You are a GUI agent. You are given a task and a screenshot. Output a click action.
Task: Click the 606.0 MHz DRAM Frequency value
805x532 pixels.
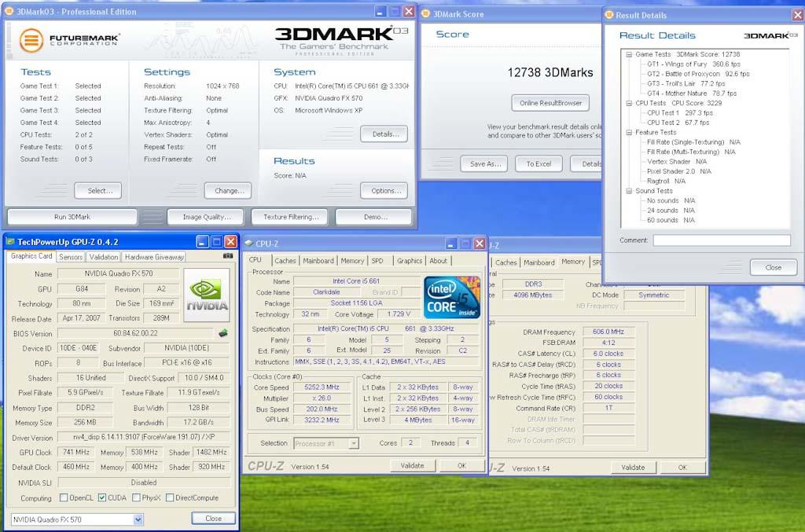[608, 332]
